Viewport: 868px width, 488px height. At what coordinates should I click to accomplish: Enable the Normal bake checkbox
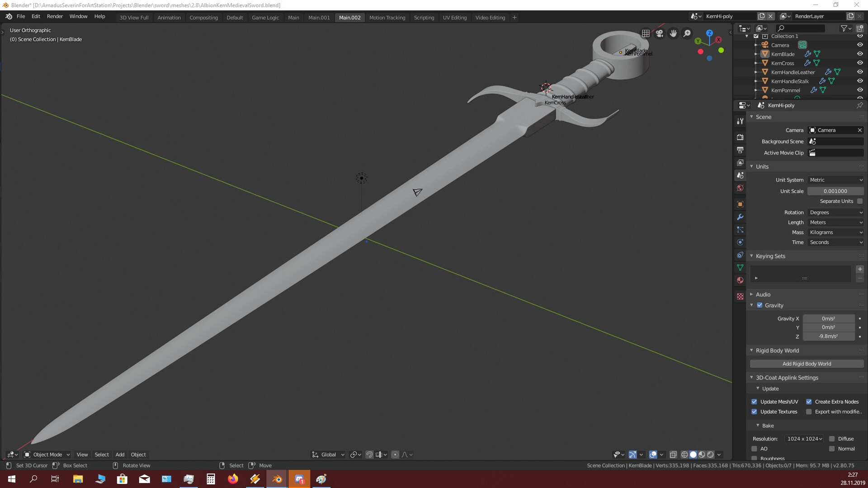[832, 449]
